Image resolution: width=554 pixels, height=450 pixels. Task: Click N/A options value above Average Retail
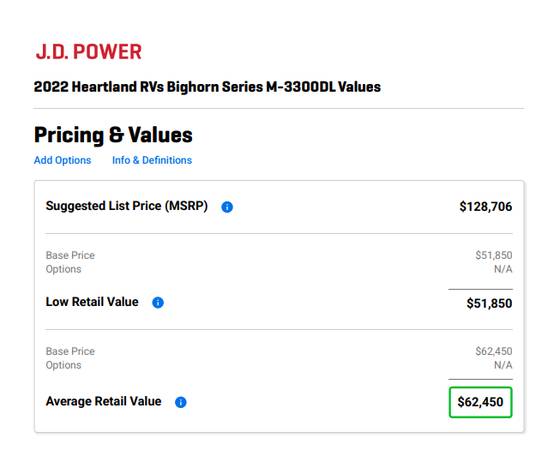(x=503, y=365)
